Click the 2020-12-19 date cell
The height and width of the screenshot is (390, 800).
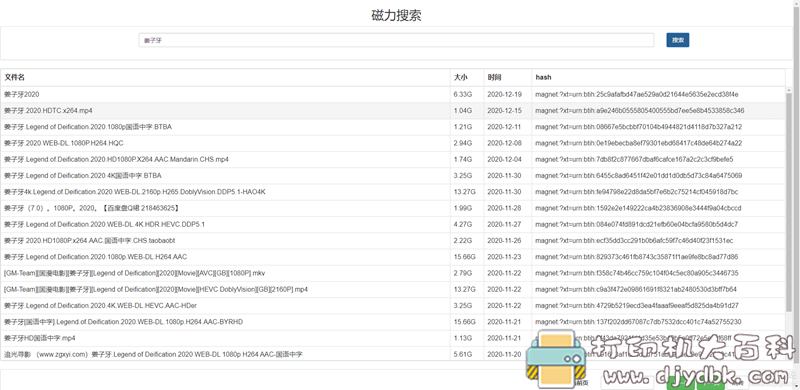coord(504,94)
